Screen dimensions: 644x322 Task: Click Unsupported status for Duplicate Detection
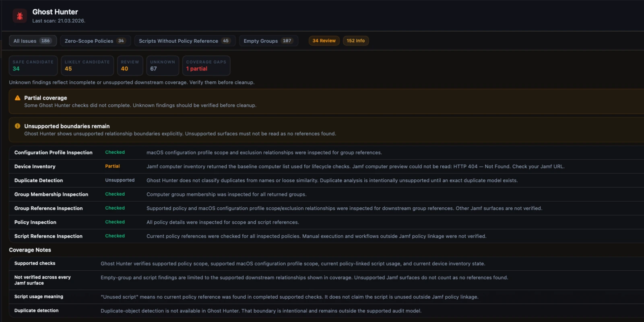tap(120, 180)
